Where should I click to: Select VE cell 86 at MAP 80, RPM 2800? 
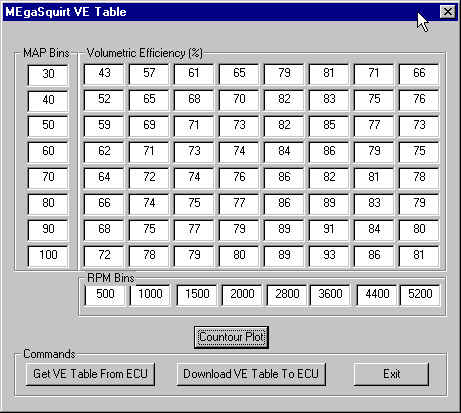point(284,204)
